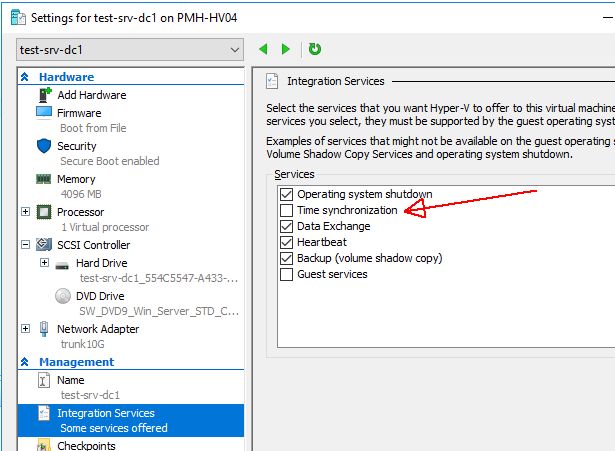
Task: Select the Processor item
Action: 80,212
